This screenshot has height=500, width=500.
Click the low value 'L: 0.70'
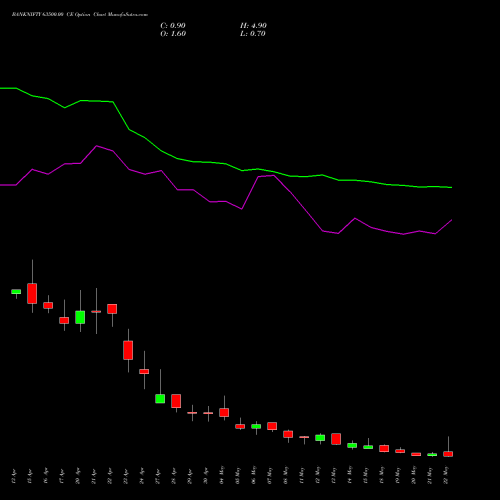[x=253, y=34]
